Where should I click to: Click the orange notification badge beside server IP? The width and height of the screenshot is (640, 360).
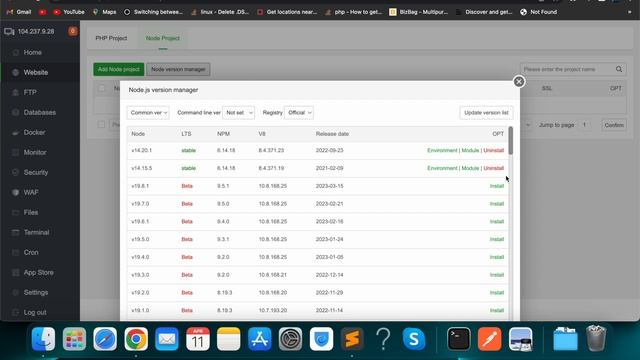tap(73, 31)
